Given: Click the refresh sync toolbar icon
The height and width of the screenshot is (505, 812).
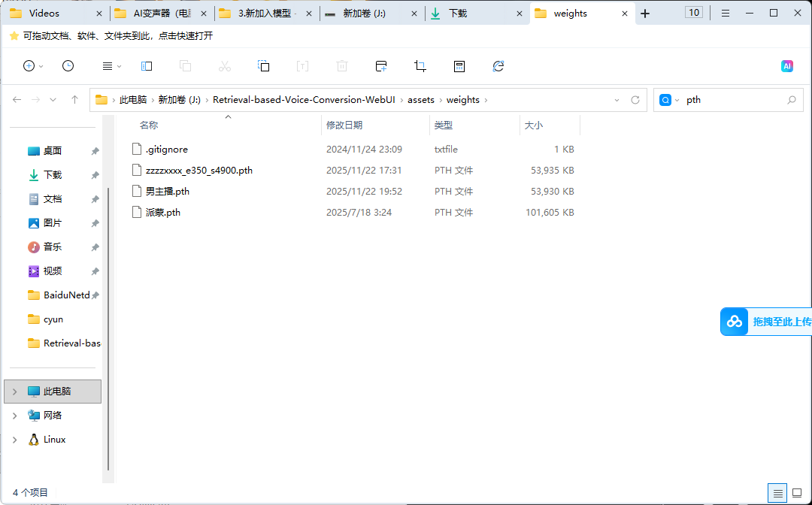Looking at the screenshot, I should (498, 65).
